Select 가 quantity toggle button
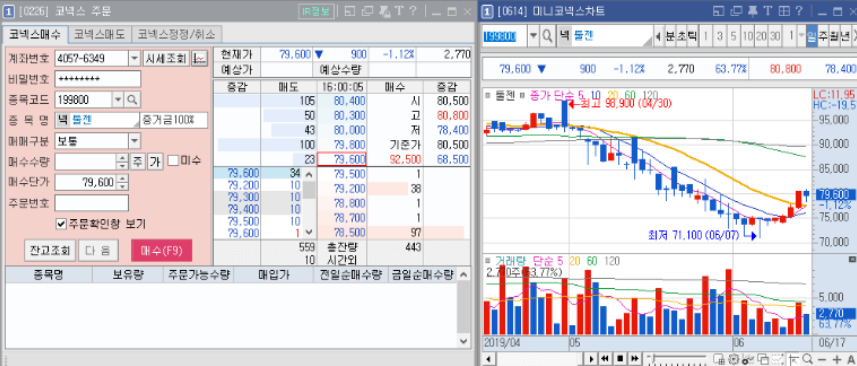The height and width of the screenshot is (366, 857). (x=155, y=161)
